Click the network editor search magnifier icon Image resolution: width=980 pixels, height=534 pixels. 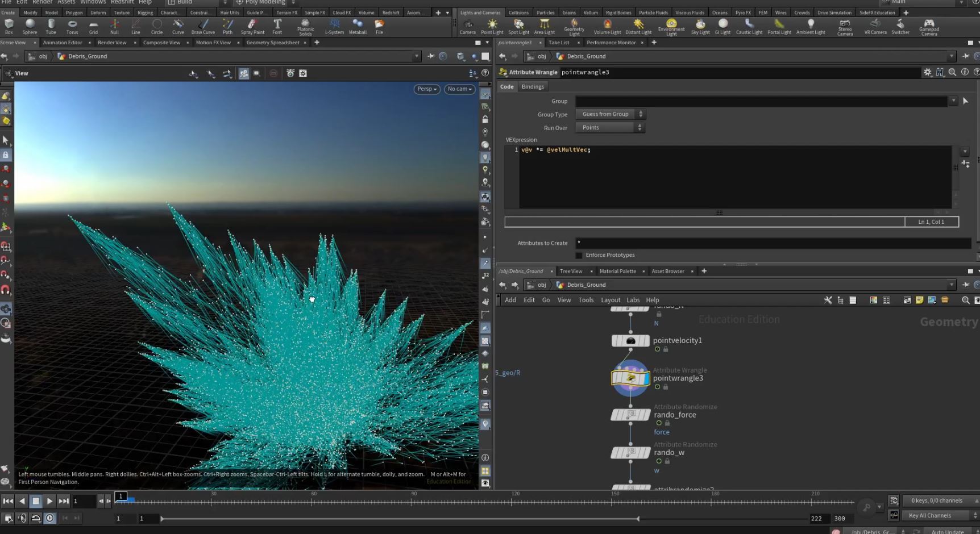coord(965,300)
